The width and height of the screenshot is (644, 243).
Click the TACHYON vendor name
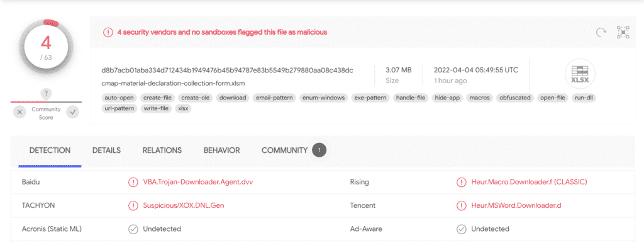click(x=38, y=205)
